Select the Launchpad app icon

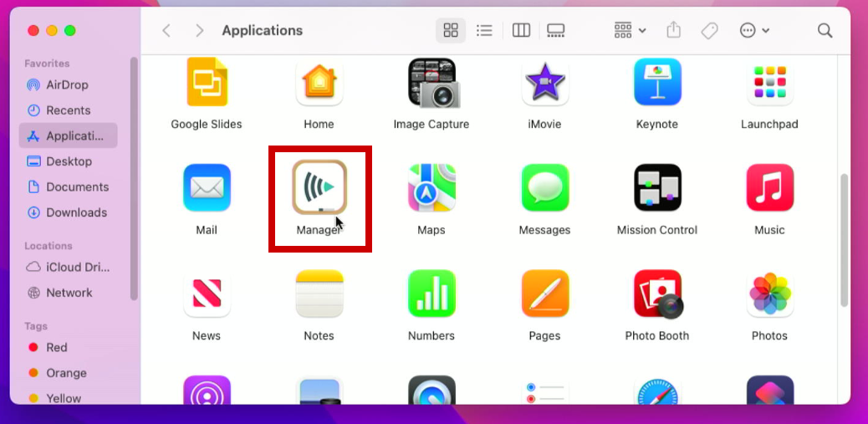click(x=770, y=82)
